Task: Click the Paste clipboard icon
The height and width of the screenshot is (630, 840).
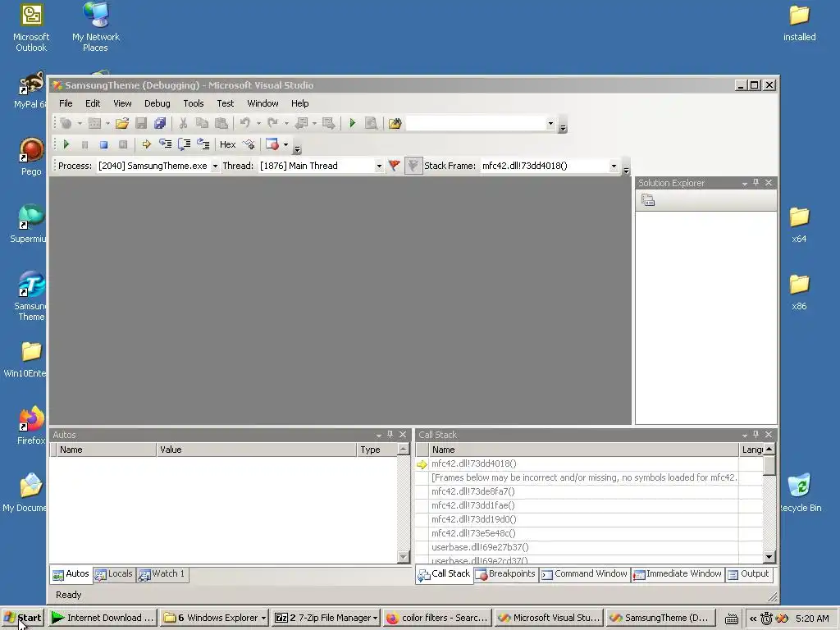Action: pos(221,124)
